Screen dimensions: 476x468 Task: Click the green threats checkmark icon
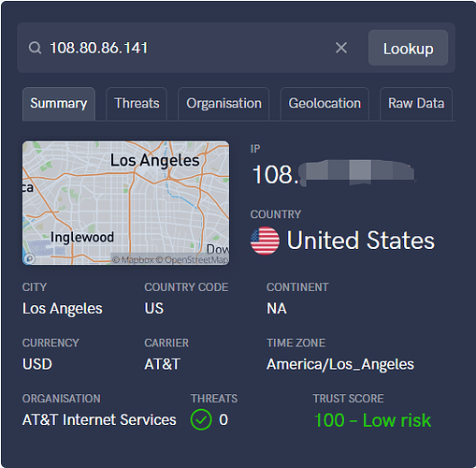point(201,419)
